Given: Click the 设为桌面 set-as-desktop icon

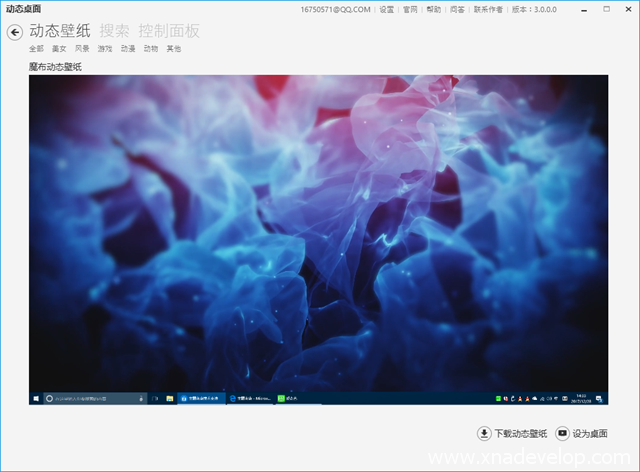Looking at the screenshot, I should (x=562, y=433).
